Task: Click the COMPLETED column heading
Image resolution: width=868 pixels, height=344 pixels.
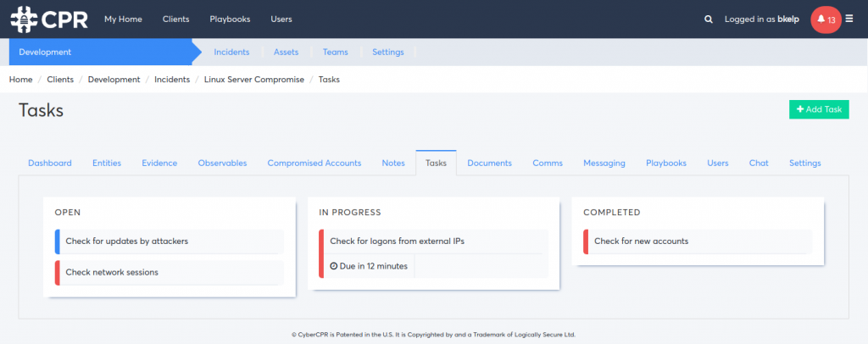Action: (x=612, y=213)
